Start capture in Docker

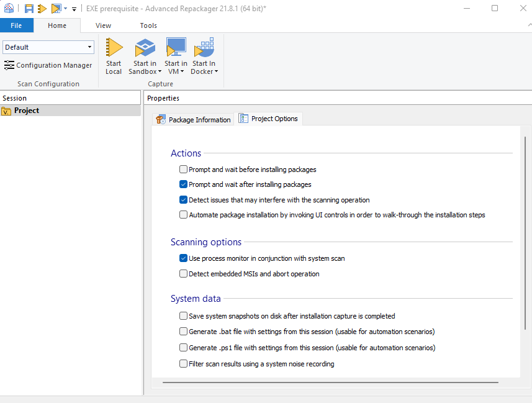point(204,51)
